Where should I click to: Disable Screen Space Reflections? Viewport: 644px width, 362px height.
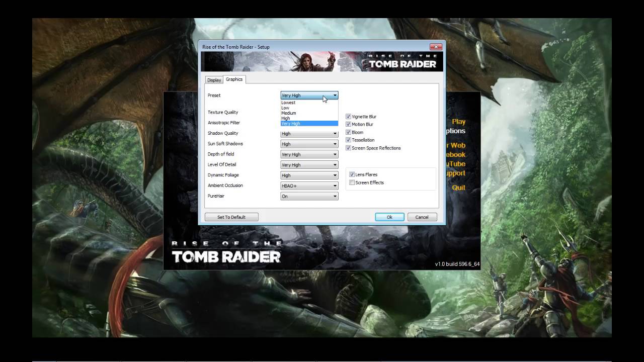pyautogui.click(x=348, y=148)
